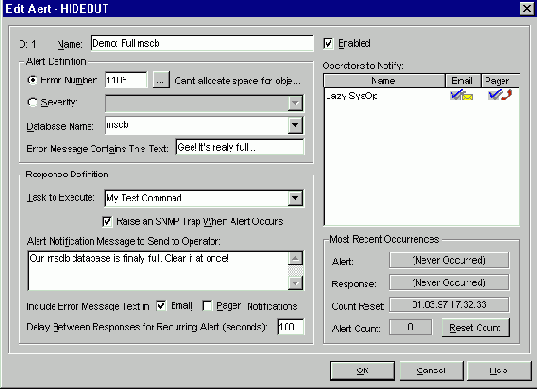
Task: Check Pager include error message option
Action: [207, 305]
